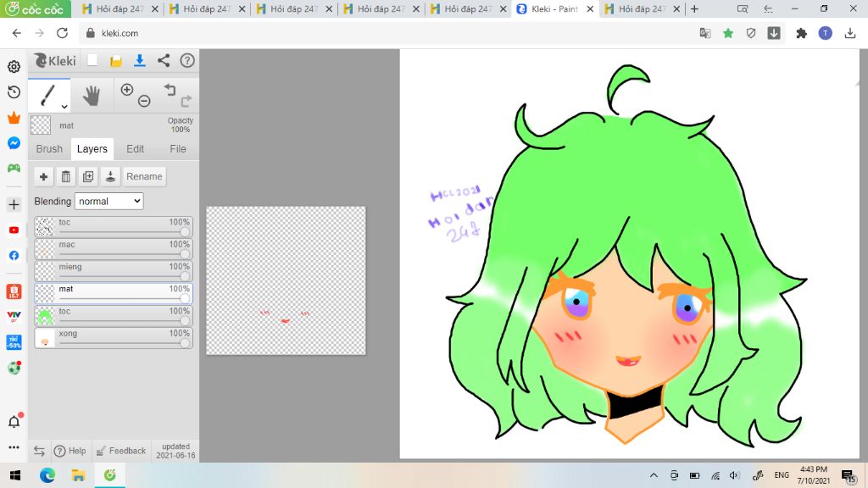Select the xong layer
The height and width of the screenshot is (488, 868).
point(114,337)
